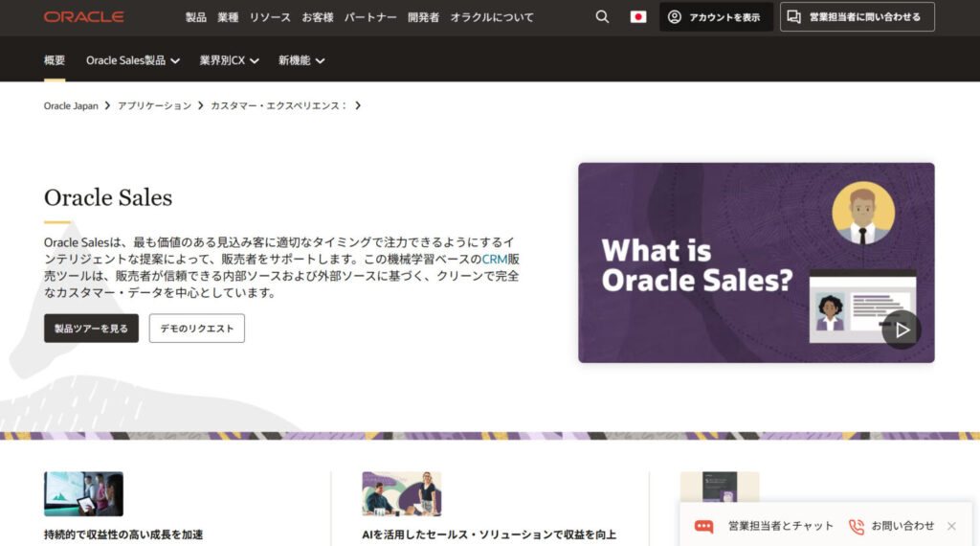Click デモのリクエスト button
This screenshot has width=980, height=546.
coord(197,329)
